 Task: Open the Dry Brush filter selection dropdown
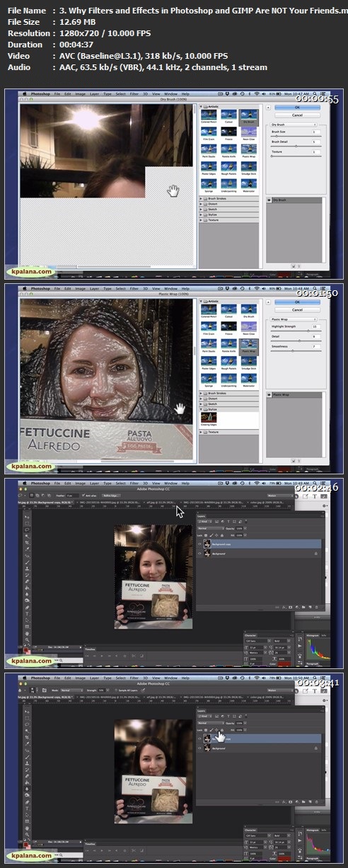point(294,124)
